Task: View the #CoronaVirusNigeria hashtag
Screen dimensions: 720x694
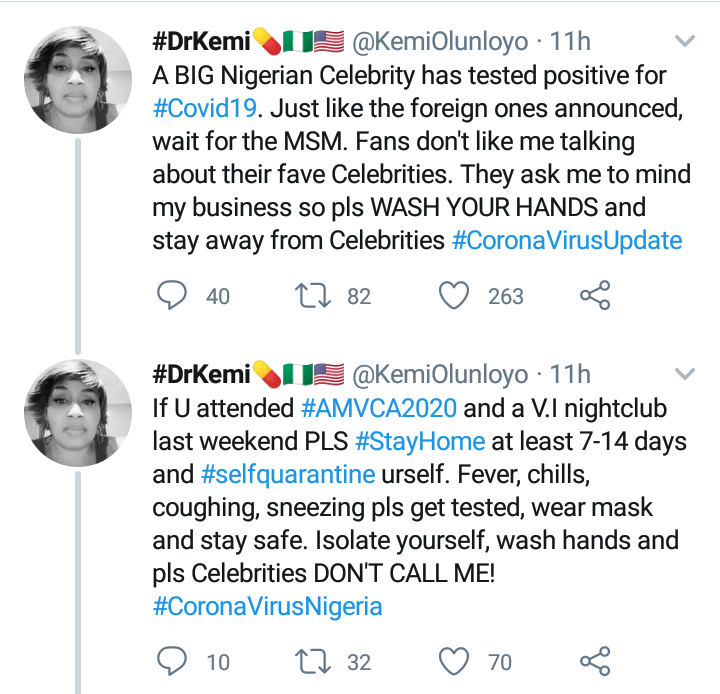Action: pyautogui.click(x=267, y=606)
